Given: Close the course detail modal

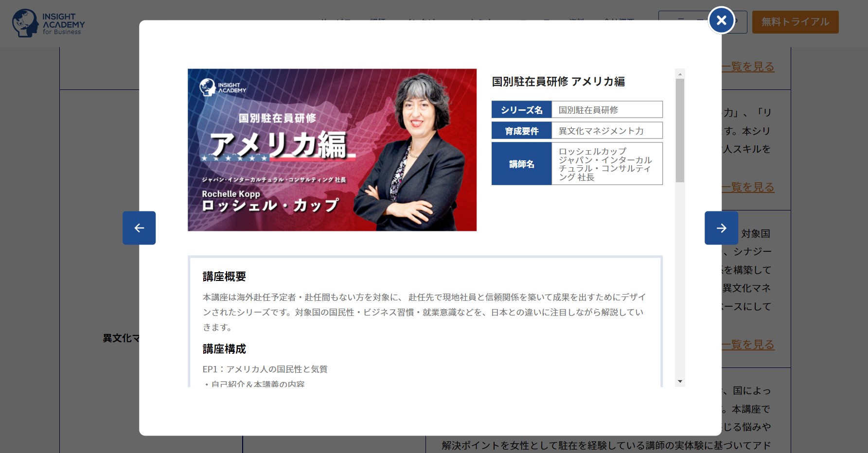Looking at the screenshot, I should [721, 20].
